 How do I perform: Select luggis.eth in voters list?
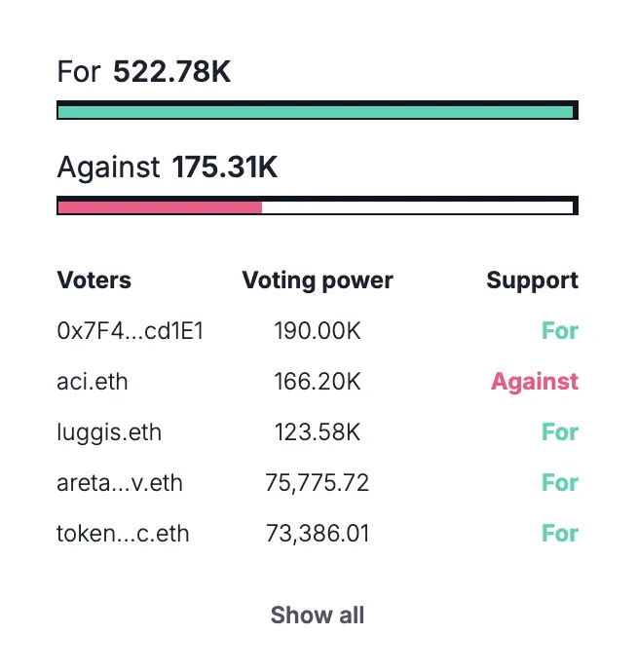pyautogui.click(x=110, y=432)
